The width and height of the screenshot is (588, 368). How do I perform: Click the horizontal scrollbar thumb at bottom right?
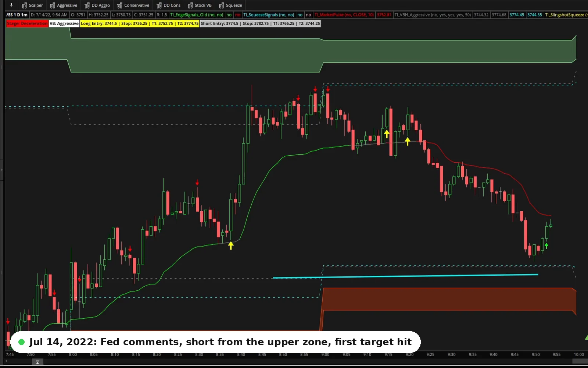[x=581, y=362]
